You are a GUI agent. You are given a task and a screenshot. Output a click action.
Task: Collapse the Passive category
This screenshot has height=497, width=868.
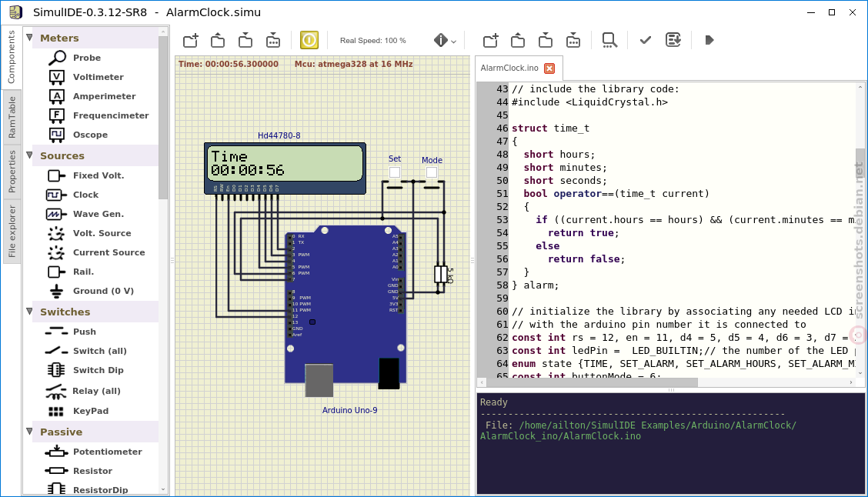[29, 431]
